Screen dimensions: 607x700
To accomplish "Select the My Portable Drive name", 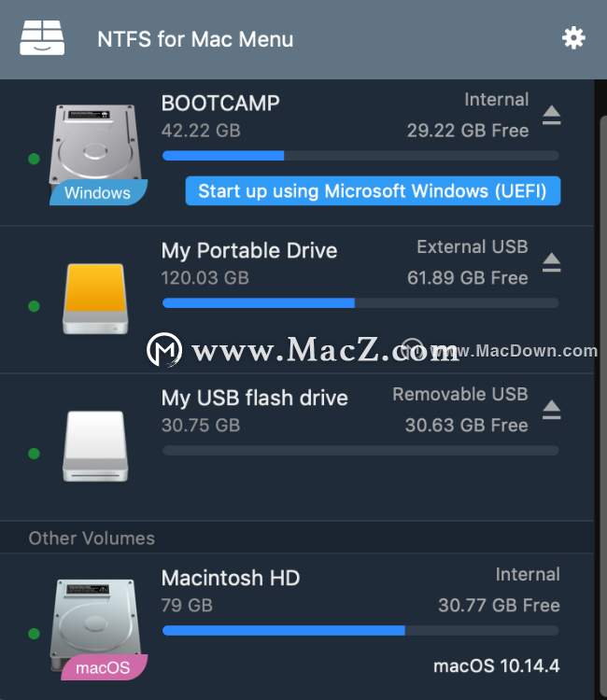I will pos(248,251).
